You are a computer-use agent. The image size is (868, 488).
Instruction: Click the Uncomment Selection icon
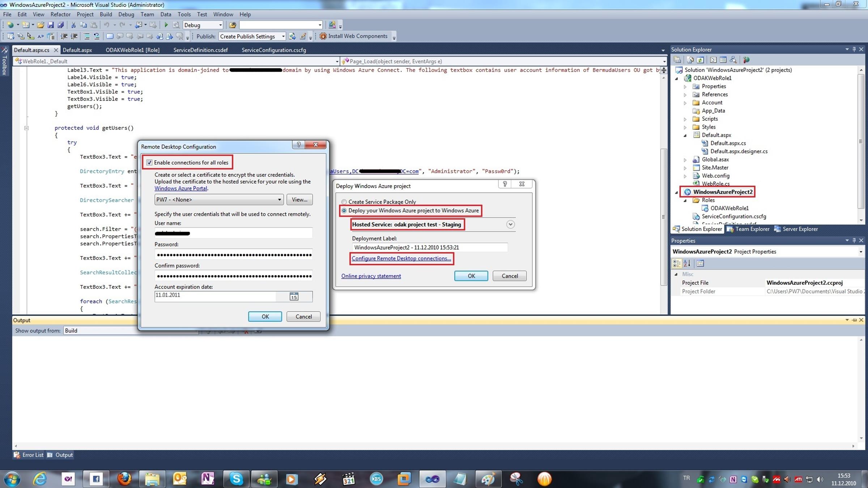pyautogui.click(x=97, y=36)
